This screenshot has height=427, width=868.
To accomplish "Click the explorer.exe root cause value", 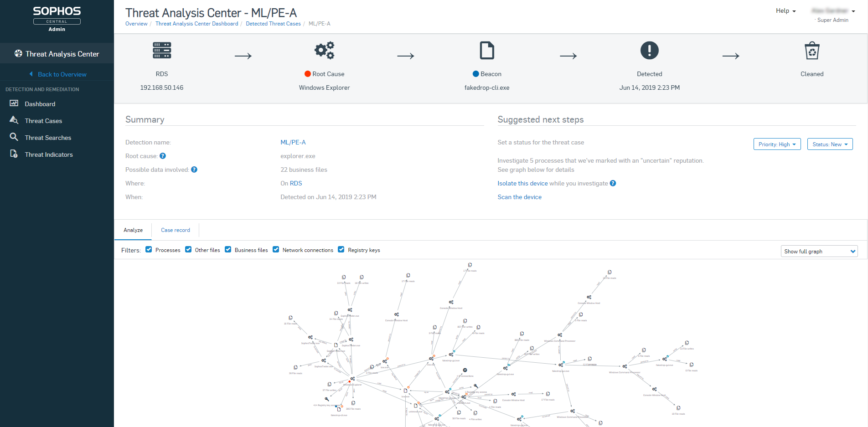I will point(298,156).
